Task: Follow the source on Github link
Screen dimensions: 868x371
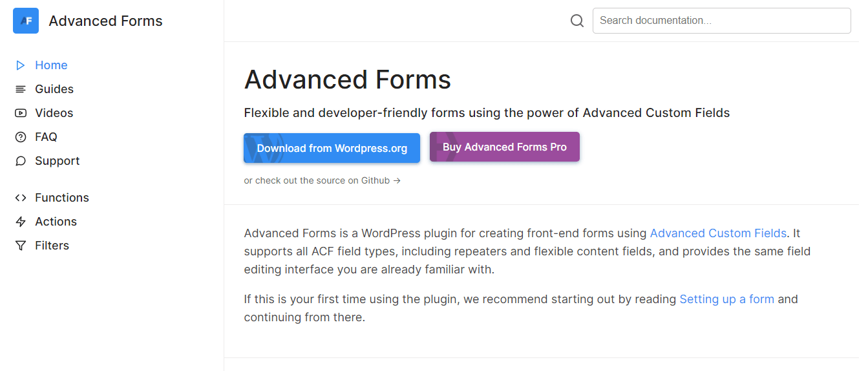Action: click(322, 181)
